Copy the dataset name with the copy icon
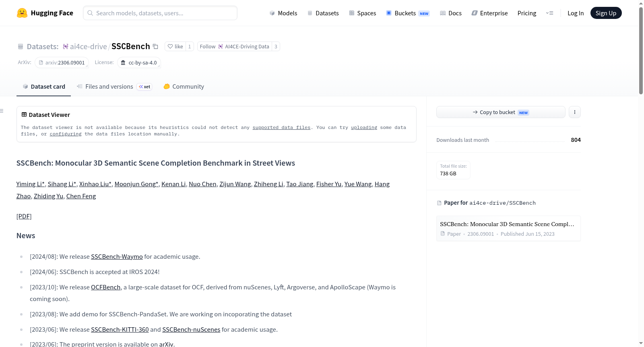Image resolution: width=644 pixels, height=347 pixels. 155,46
